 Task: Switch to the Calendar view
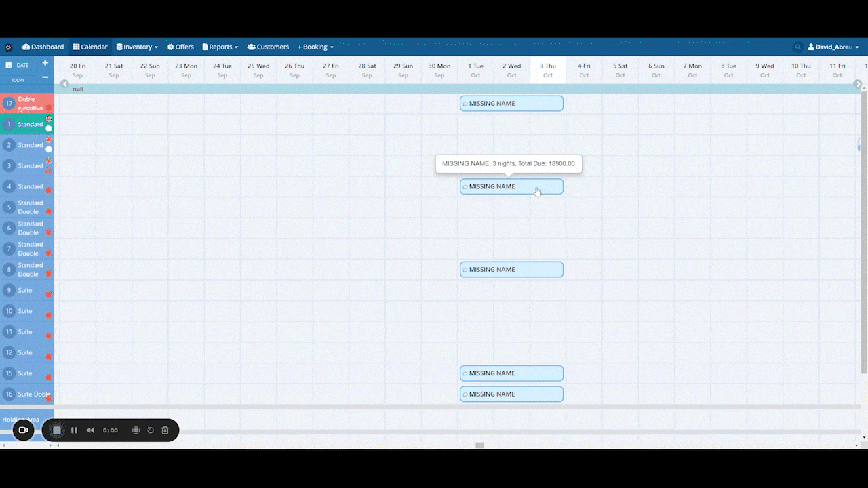pyautogui.click(x=90, y=47)
